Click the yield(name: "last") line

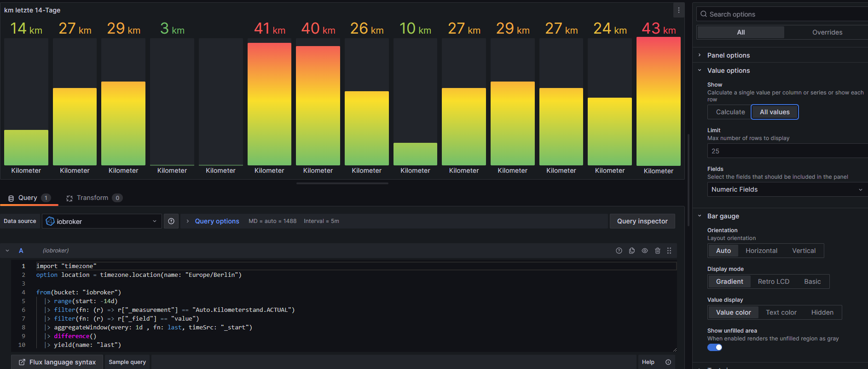87,345
